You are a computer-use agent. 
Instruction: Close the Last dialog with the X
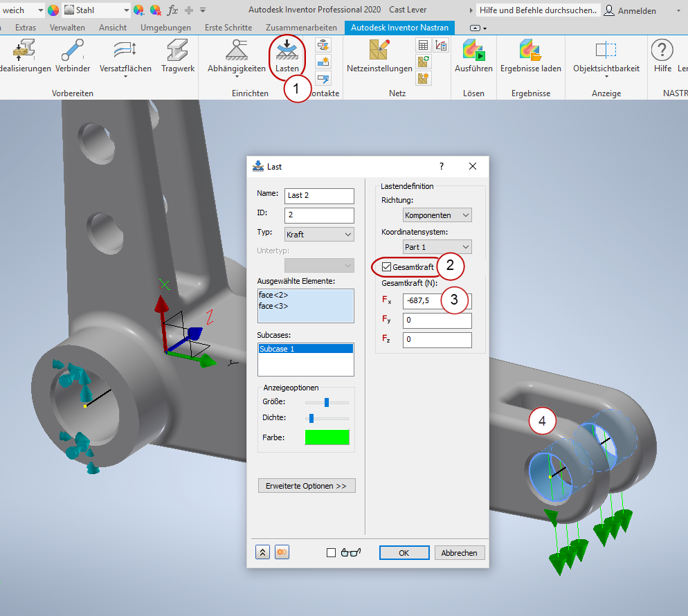click(x=473, y=166)
